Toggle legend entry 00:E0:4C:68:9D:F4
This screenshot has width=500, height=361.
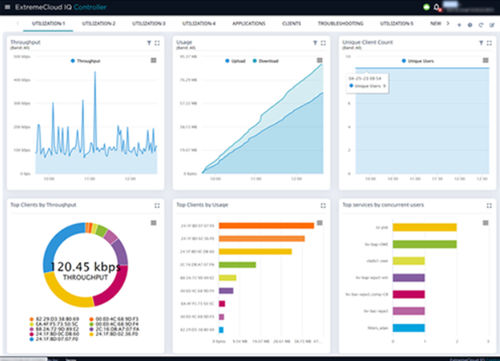pos(114,324)
